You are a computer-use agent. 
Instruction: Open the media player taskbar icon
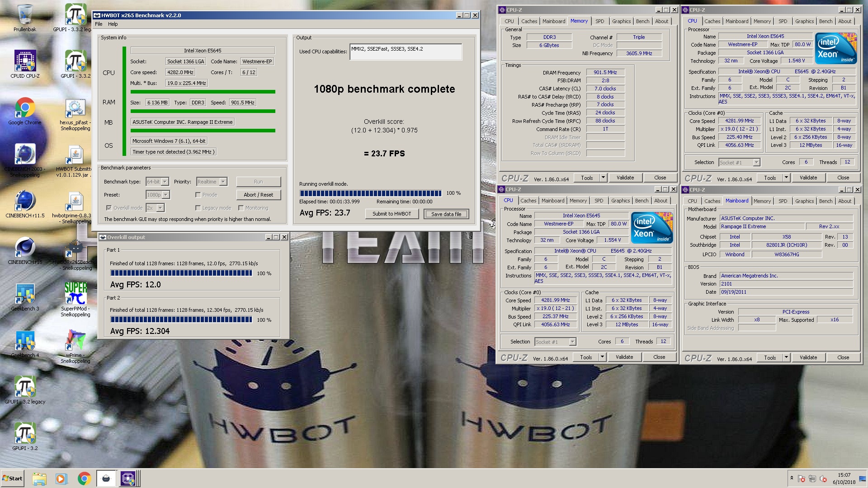click(61, 479)
